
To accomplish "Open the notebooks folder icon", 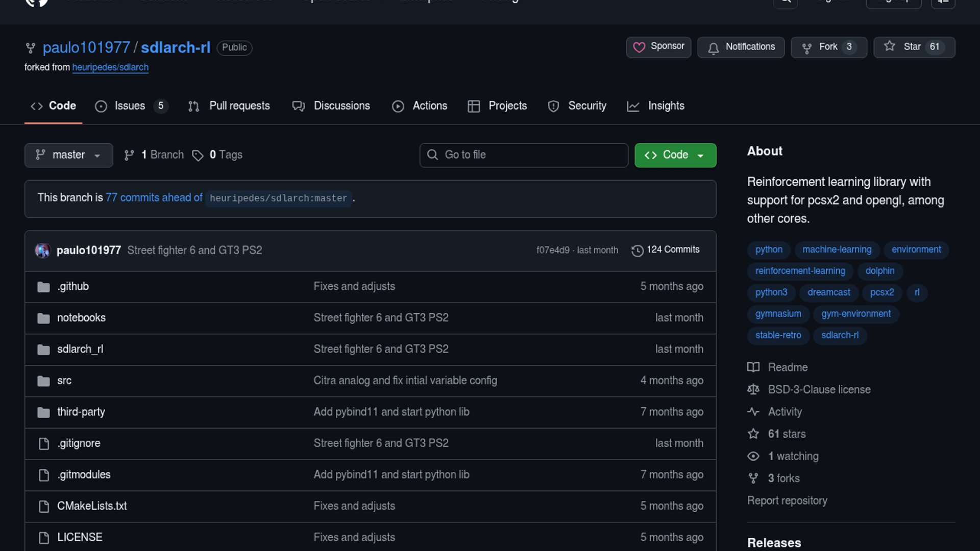I will pyautogui.click(x=43, y=318).
